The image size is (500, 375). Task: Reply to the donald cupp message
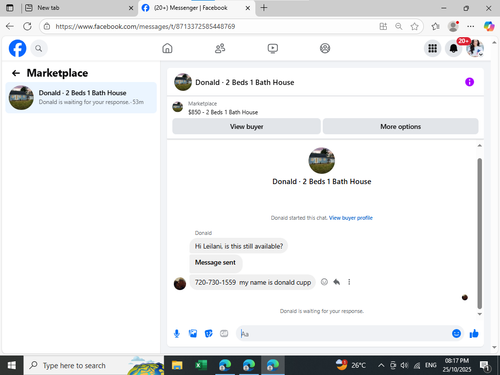click(x=337, y=282)
